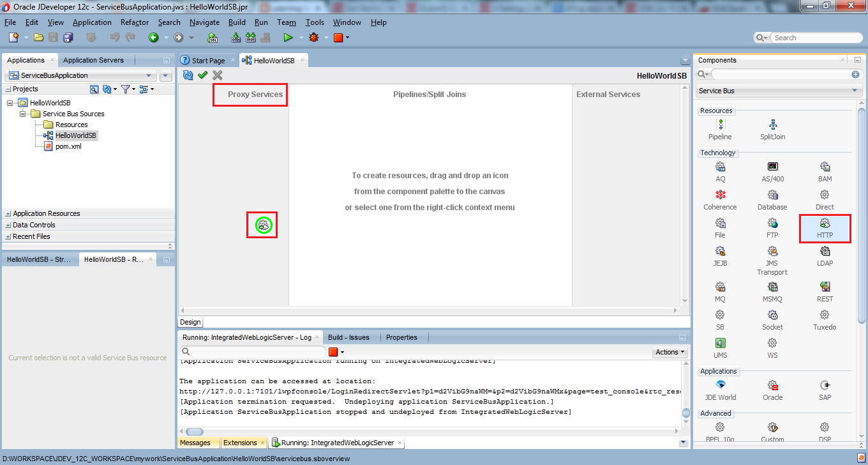Pick the AQ technology adapter
This screenshot has width=868, height=465.
[x=720, y=171]
